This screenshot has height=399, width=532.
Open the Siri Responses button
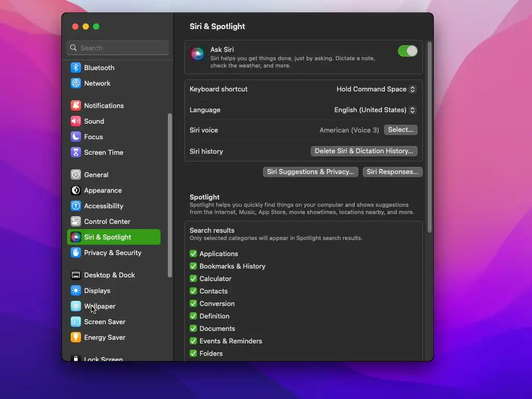(x=393, y=172)
